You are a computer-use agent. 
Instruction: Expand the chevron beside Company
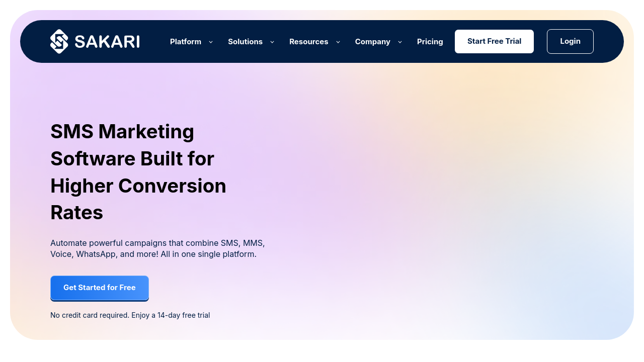[x=400, y=42]
